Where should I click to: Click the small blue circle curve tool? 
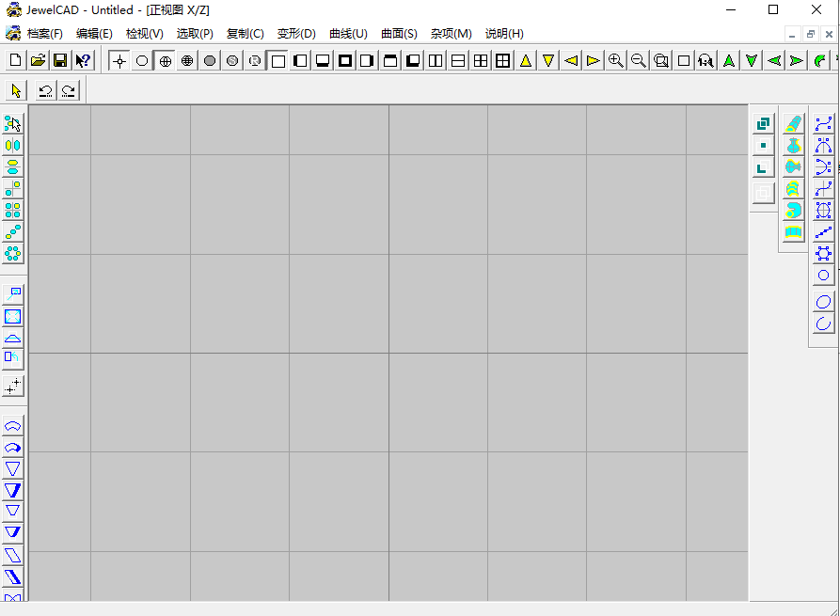(823, 276)
